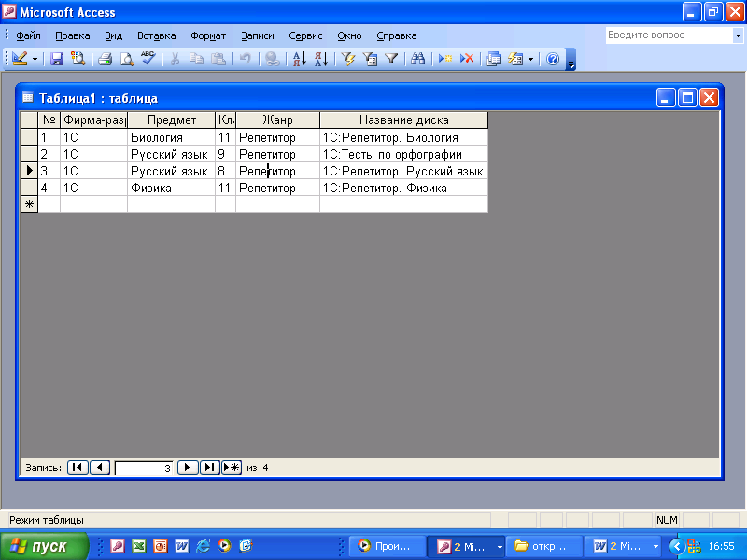Launch Internet Explorer quick launch icon
This screenshot has width=747, height=560.
(x=203, y=546)
